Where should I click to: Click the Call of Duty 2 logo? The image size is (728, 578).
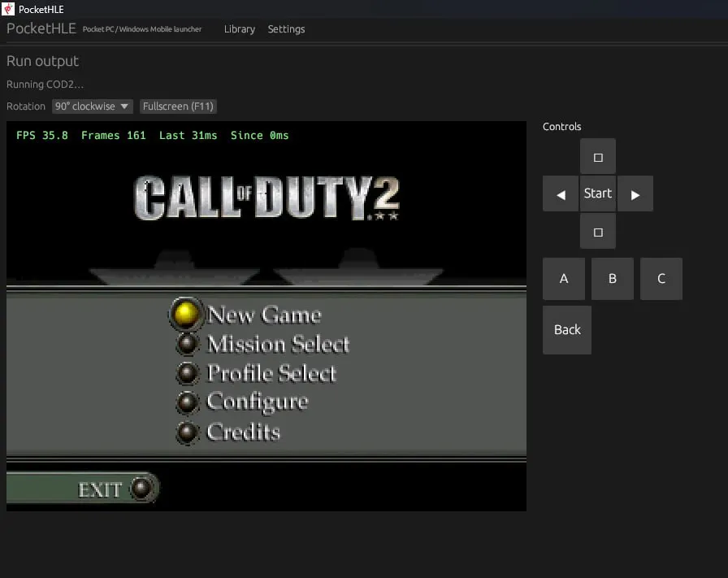[266, 198]
